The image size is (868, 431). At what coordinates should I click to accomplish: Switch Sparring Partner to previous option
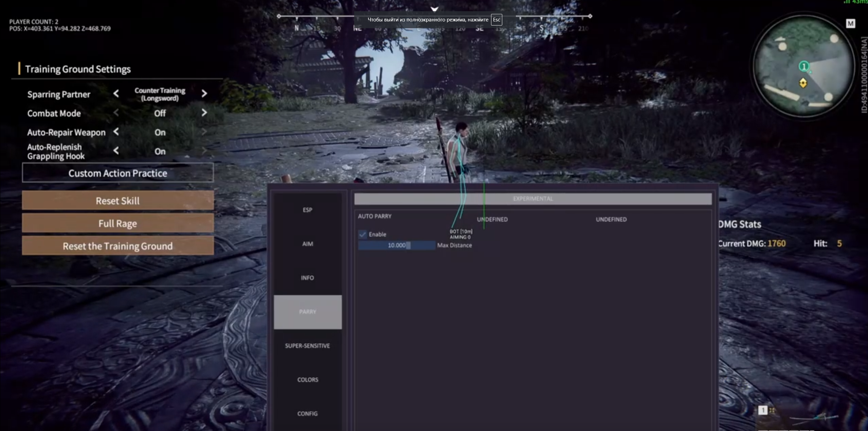116,93
